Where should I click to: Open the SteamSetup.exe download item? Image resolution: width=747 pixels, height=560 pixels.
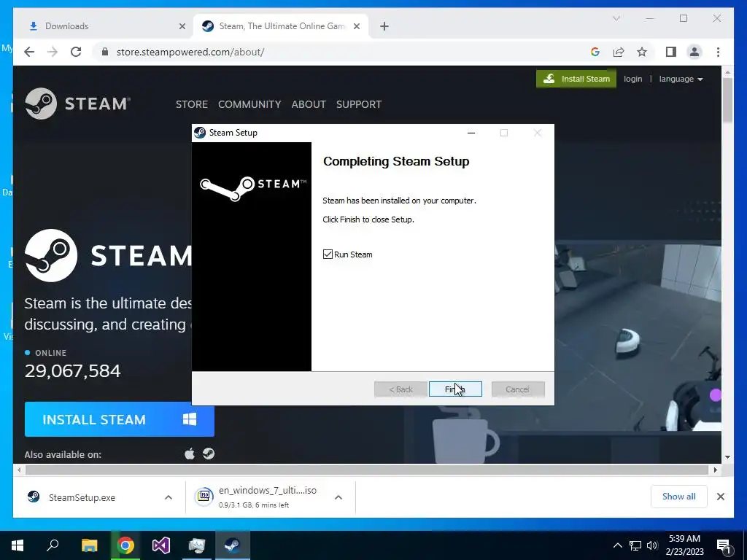point(82,497)
